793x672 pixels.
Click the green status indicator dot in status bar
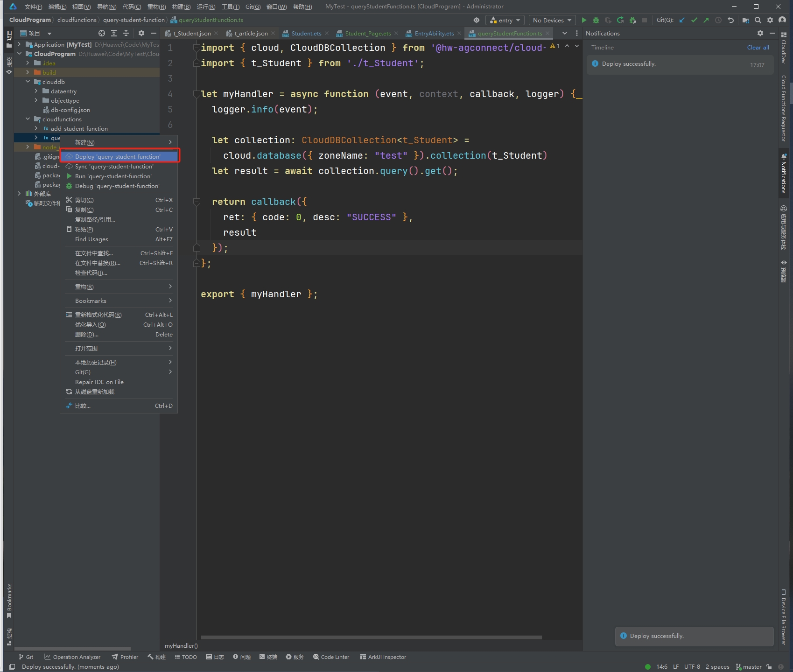(647, 667)
